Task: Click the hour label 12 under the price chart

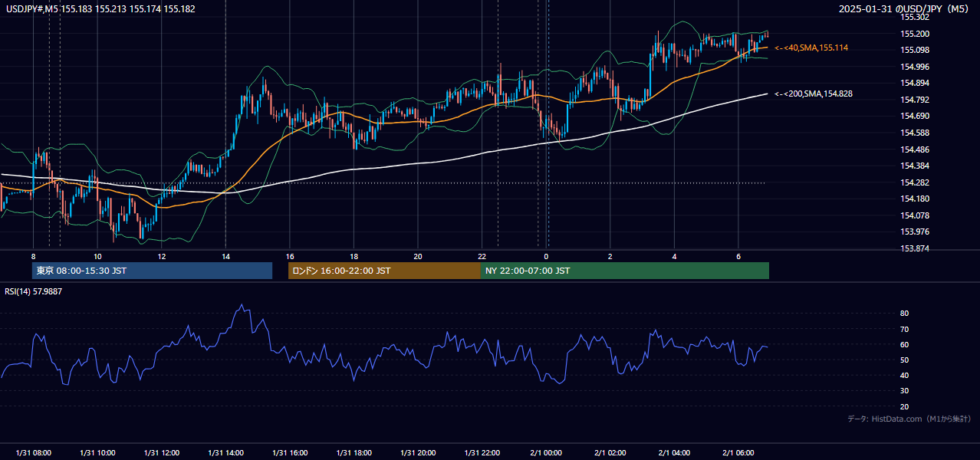Action: 161,256
